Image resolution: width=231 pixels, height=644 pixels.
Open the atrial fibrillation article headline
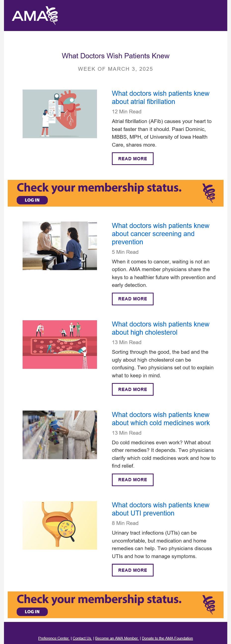[160, 97]
